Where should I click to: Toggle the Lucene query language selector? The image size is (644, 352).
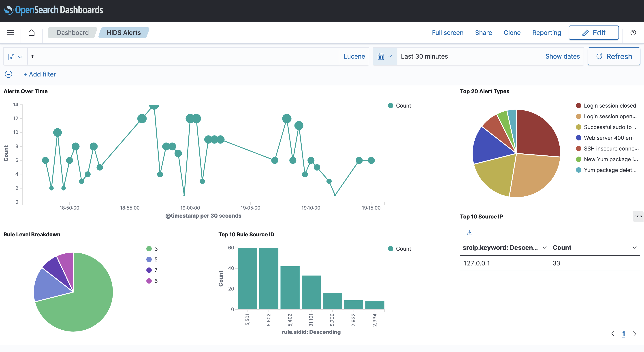(x=354, y=56)
